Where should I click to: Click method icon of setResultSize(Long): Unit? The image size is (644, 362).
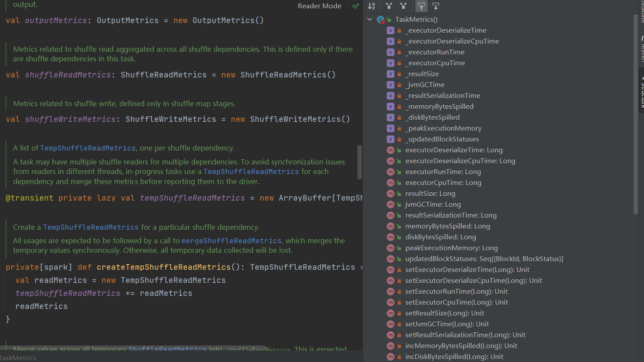coord(391,313)
